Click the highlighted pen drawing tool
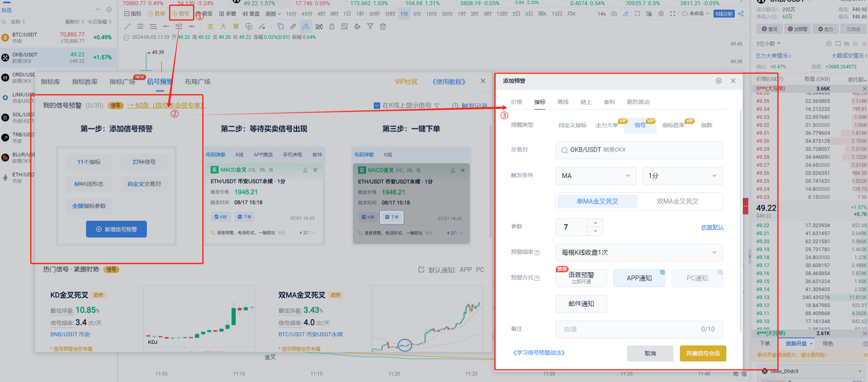This screenshot has width=868, height=382. click(306, 26)
